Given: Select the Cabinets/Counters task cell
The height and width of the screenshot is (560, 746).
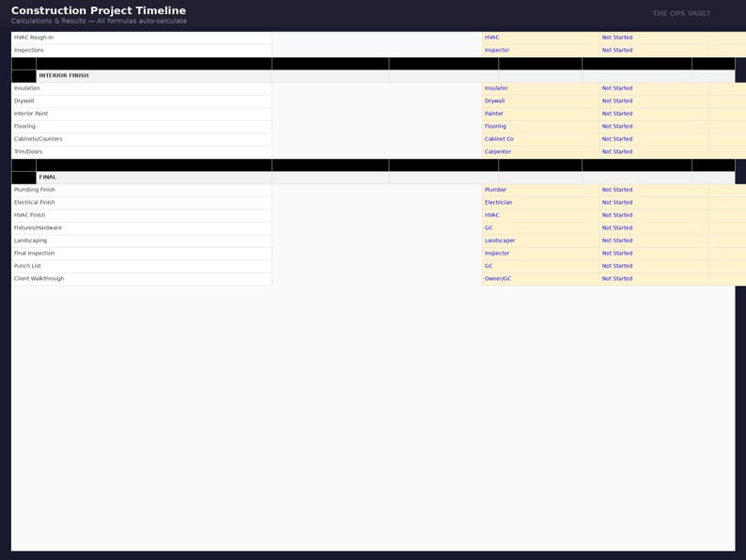Looking at the screenshot, I should point(141,139).
